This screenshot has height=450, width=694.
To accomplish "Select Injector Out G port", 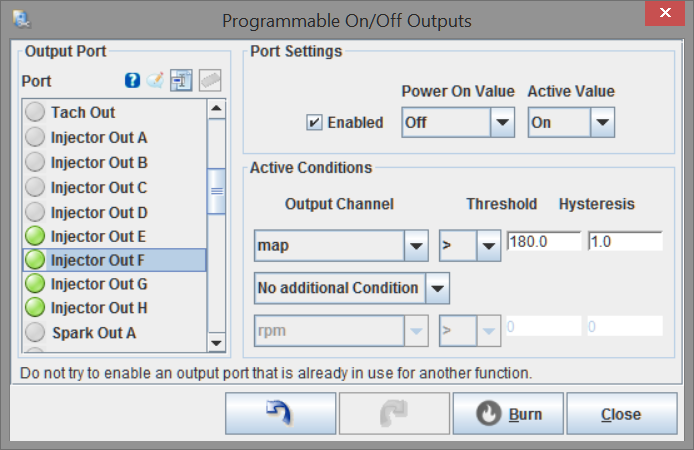I will (114, 284).
